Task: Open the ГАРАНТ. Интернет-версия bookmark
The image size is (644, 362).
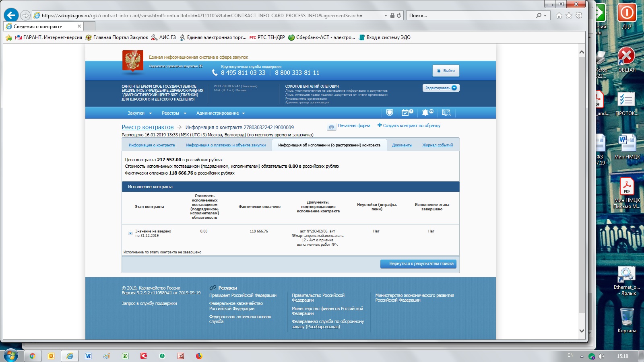Action: 48,37
